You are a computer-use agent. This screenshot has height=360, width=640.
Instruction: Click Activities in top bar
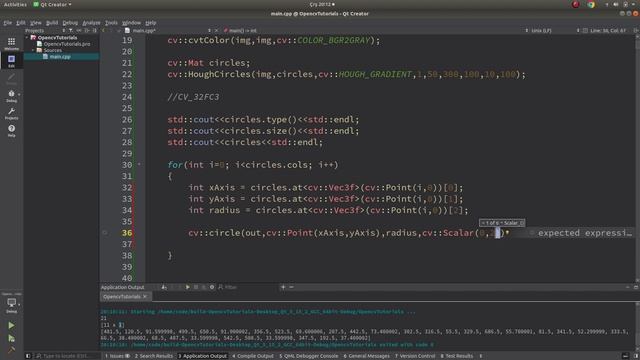[x=15, y=4]
